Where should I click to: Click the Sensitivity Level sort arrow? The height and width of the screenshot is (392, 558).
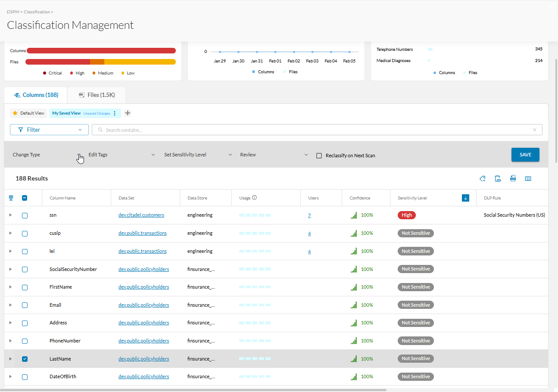coord(465,198)
